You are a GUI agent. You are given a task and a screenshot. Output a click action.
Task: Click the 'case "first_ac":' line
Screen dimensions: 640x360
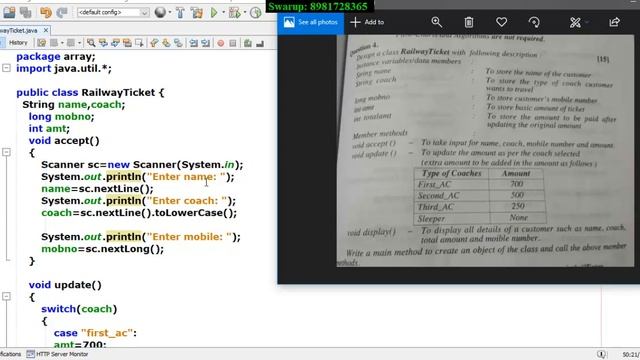click(x=95, y=333)
